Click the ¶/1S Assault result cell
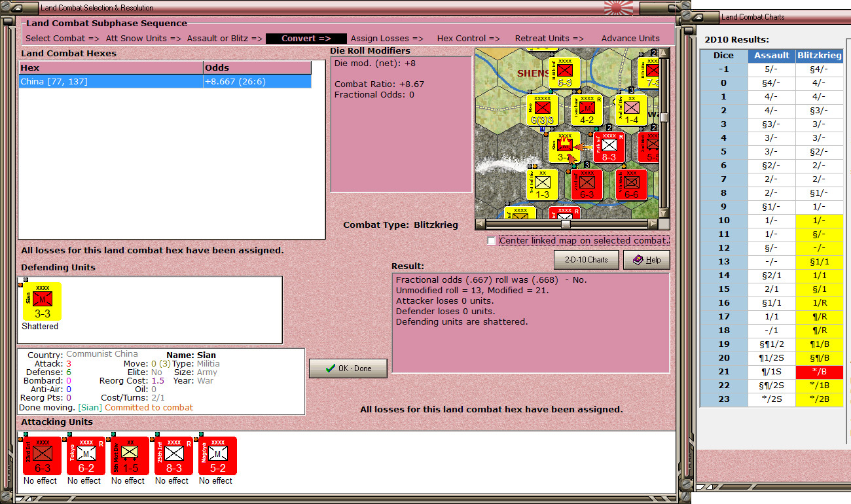The width and height of the screenshot is (851, 504). tap(772, 372)
